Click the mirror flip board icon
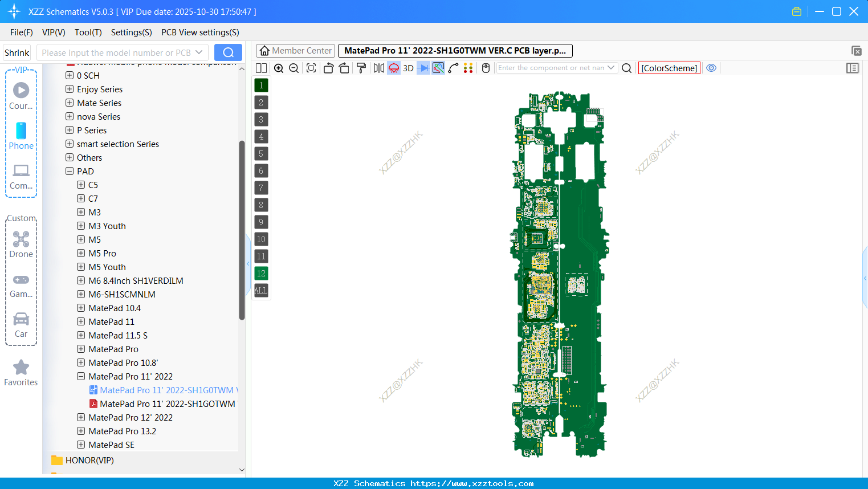 tap(378, 68)
